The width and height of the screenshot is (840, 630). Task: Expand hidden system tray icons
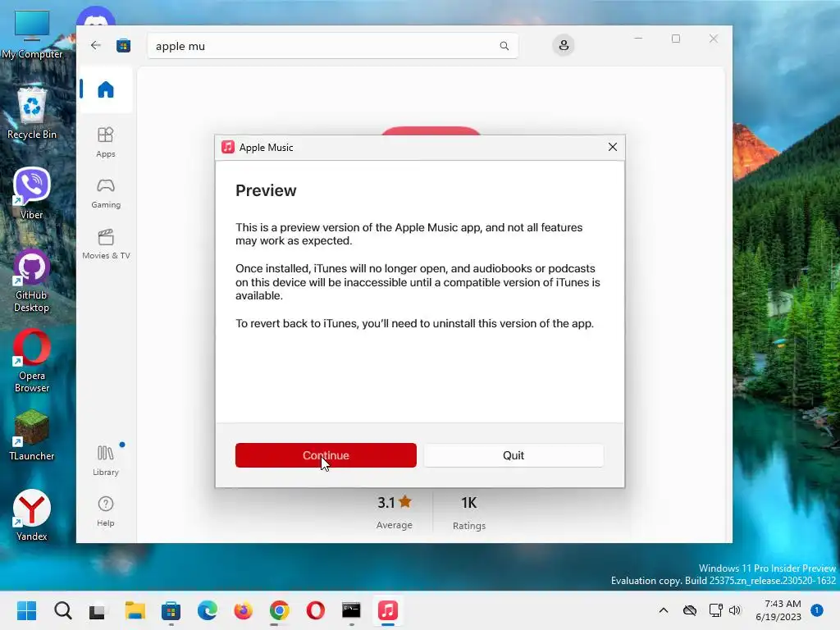pyautogui.click(x=663, y=610)
